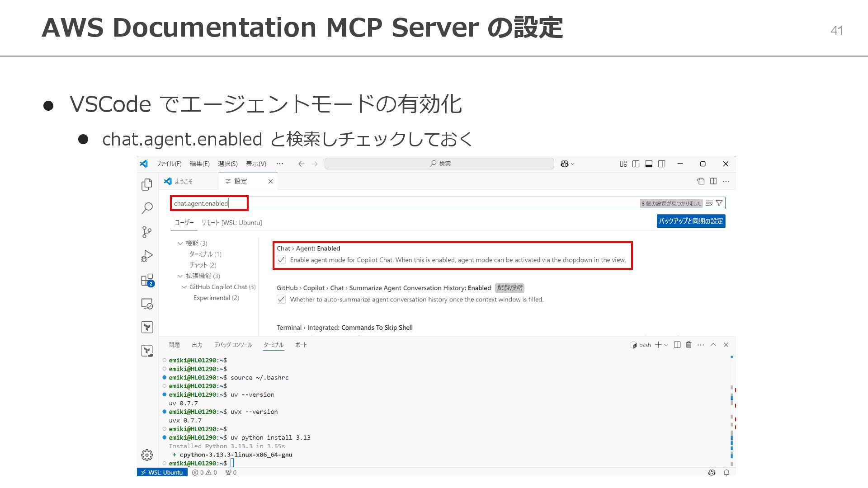Open the Extensions view with badge 2
The image size is (868, 488).
coord(147,280)
